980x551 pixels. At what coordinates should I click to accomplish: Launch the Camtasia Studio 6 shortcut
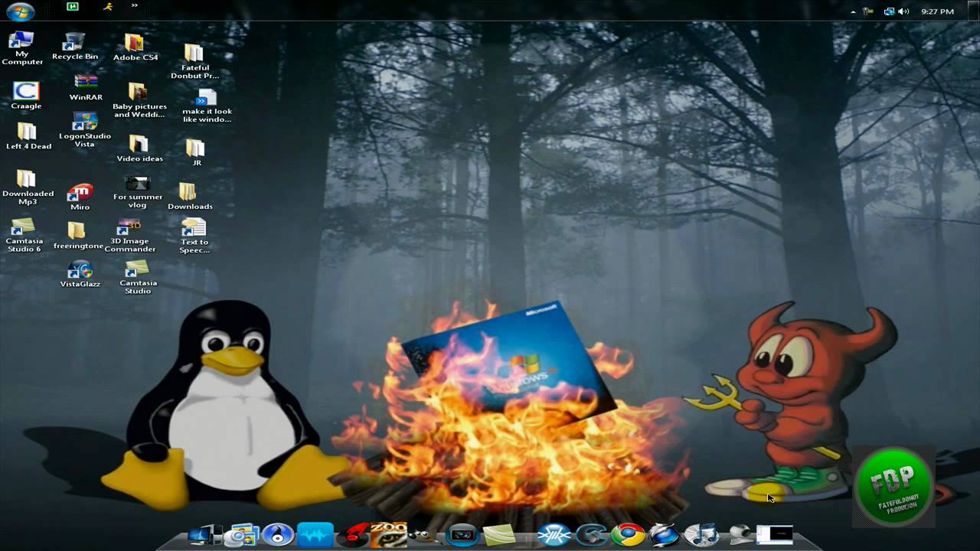[x=24, y=234]
